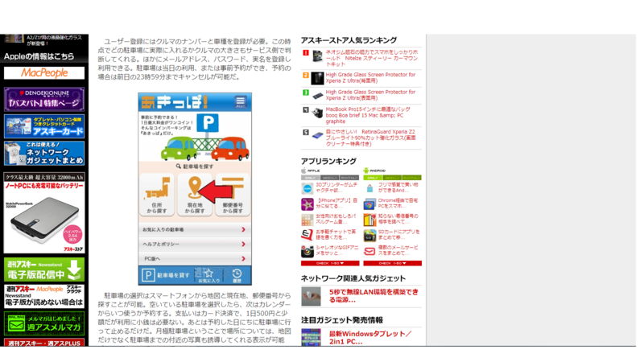Screen dimensions: 644x362
Task: Open 複数のメールサービス app link
Action: [x=398, y=250]
